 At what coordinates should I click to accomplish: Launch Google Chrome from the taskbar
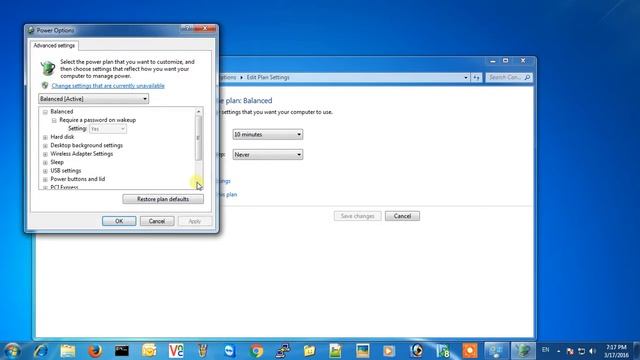(256, 351)
